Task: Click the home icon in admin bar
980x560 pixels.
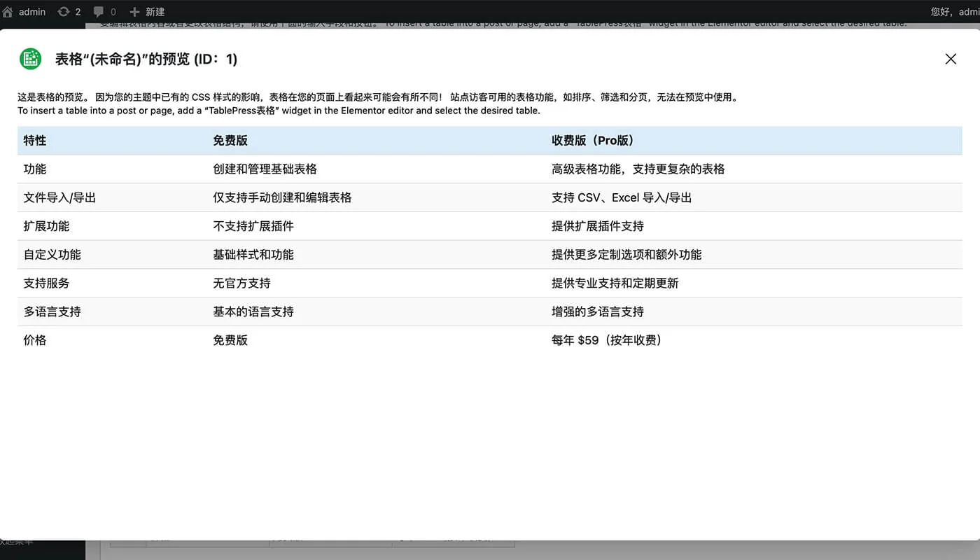Action: (8, 11)
